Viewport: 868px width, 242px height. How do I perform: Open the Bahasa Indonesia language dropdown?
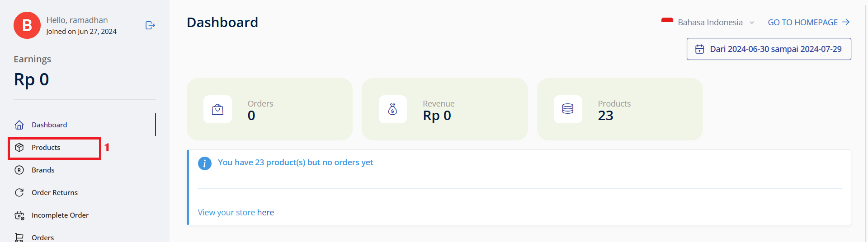click(x=710, y=23)
